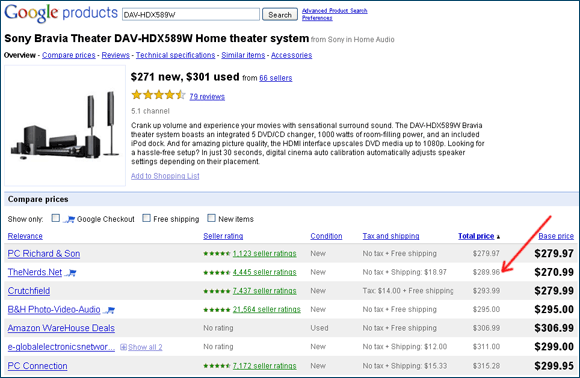Check the Free shipping filter
The height and width of the screenshot is (378, 580).
(146, 218)
